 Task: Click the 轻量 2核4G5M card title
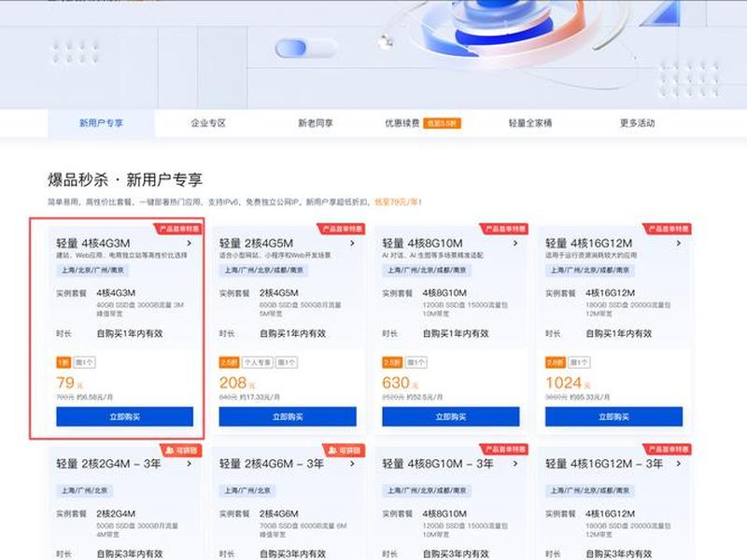coord(256,244)
